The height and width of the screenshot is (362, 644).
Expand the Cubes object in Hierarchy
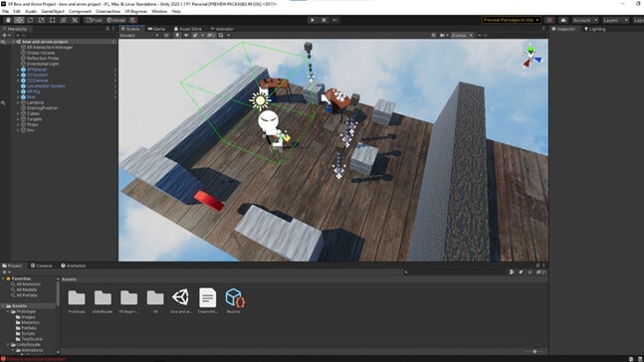tap(18, 113)
